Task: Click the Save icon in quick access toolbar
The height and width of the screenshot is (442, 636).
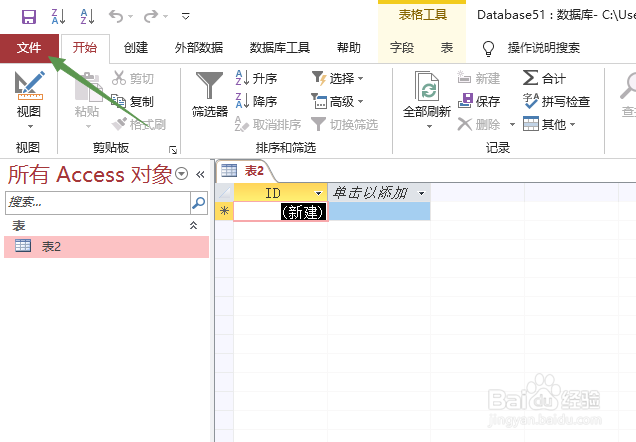Action: click(29, 17)
